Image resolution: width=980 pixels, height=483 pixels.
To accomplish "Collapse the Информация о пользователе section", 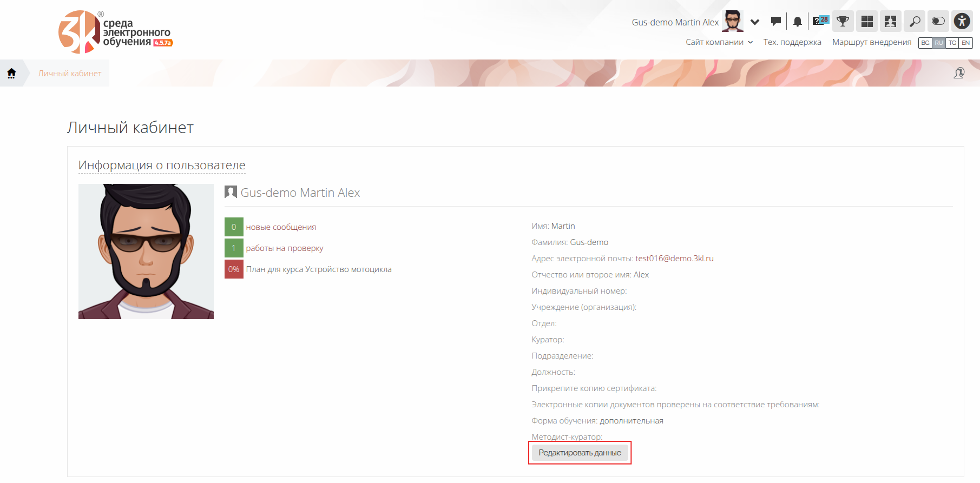I will tap(162, 165).
